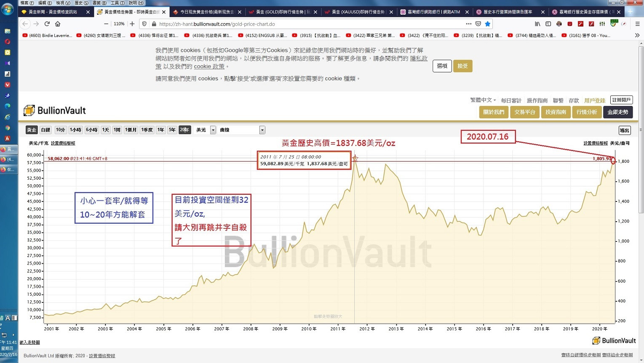Screen dimensions: 644x363
Task: Accept cookies with the 接受 button
Action: (462, 66)
